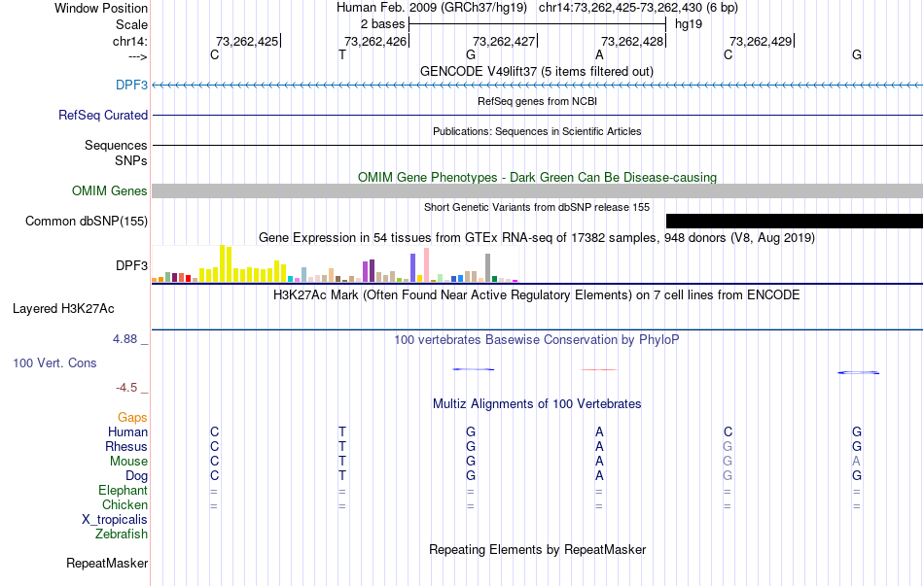Click the Dog species label
This screenshot has height=586, width=924.
[136, 475]
